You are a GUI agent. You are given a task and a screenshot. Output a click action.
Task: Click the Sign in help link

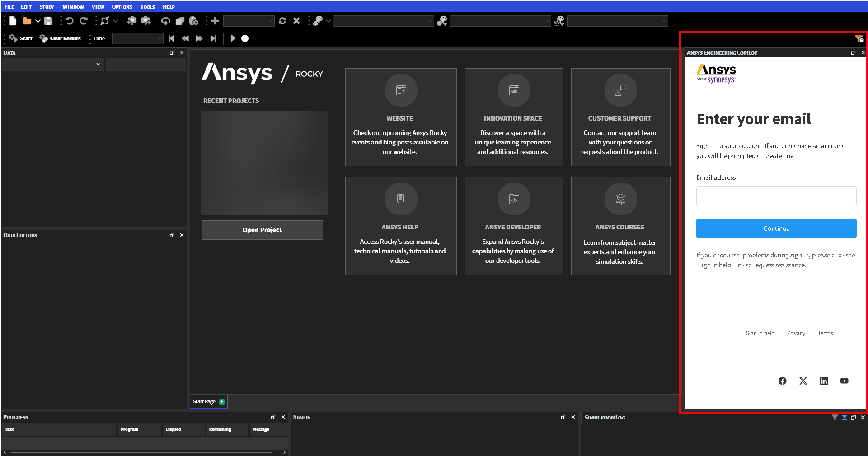pos(760,333)
